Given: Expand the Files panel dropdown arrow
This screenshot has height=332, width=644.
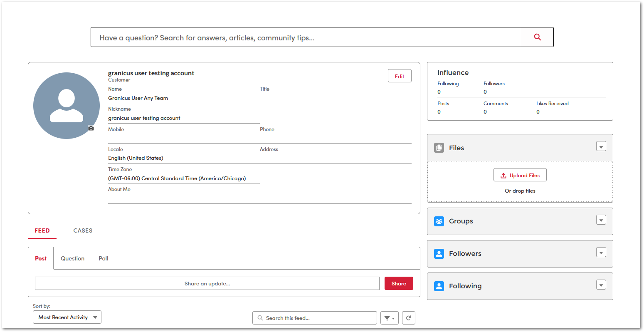Looking at the screenshot, I should point(601,146).
